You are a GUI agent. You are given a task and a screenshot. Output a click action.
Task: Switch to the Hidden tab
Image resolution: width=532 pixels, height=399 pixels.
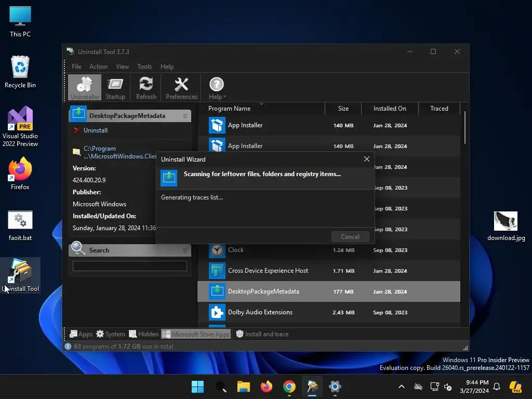click(x=144, y=334)
